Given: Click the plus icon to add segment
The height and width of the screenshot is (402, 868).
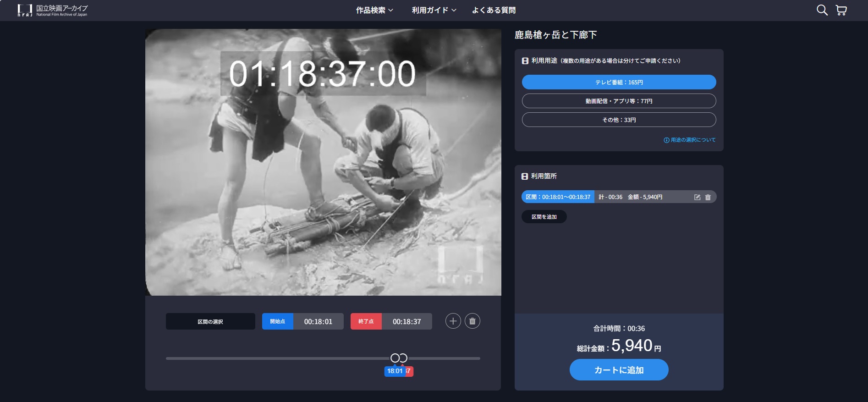Looking at the screenshot, I should click(453, 321).
